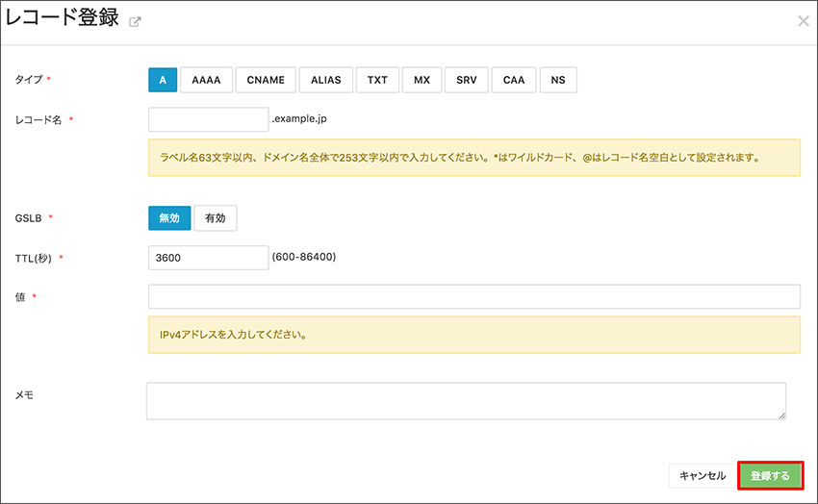The image size is (818, 504).
Task: Open record registration in new window icon
Action: [x=135, y=22]
